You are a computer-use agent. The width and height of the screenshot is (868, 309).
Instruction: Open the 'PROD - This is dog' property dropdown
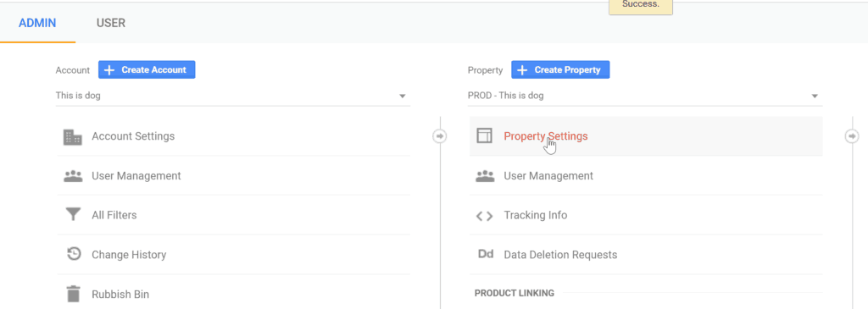coord(645,97)
